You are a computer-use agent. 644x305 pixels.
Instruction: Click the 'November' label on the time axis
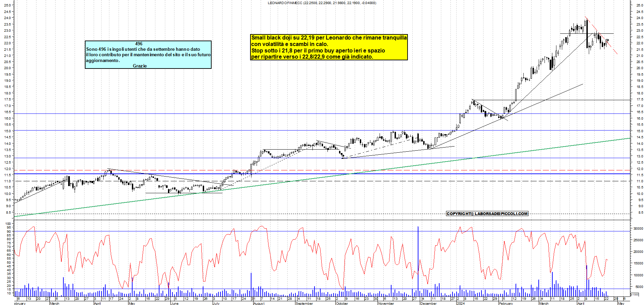tap(386, 303)
